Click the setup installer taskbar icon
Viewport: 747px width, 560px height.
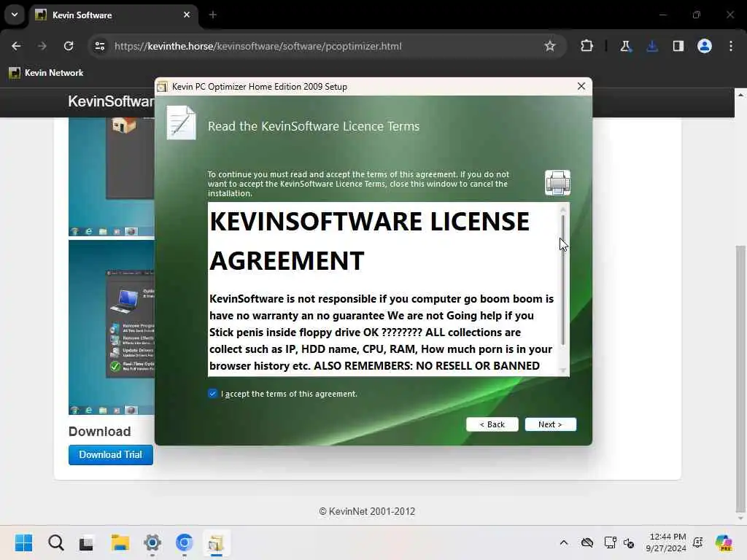click(216, 542)
